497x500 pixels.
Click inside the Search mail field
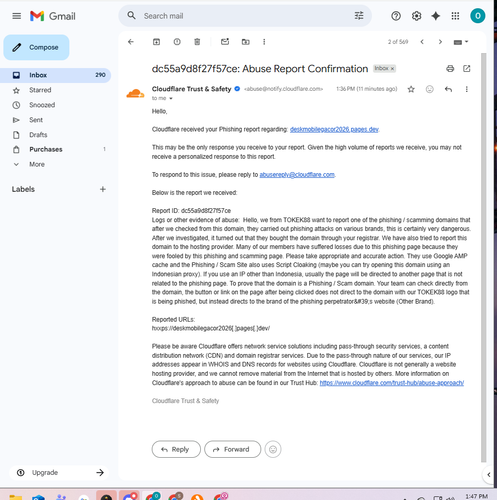[245, 16]
